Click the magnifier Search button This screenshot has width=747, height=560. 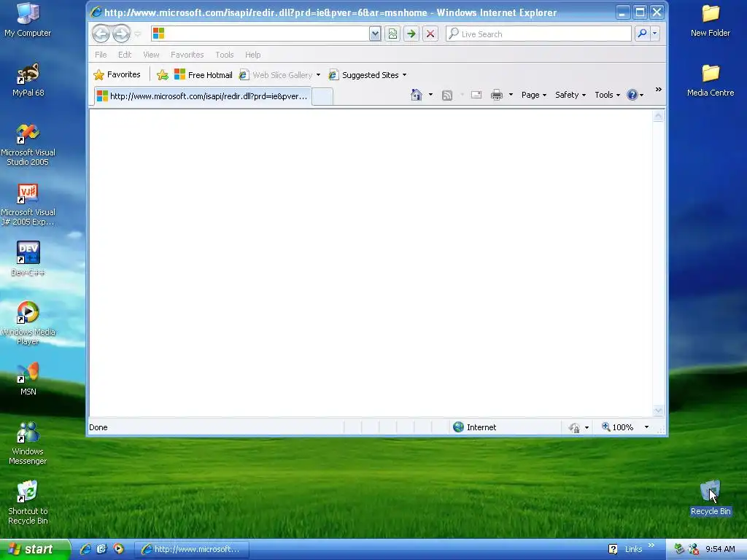click(642, 34)
